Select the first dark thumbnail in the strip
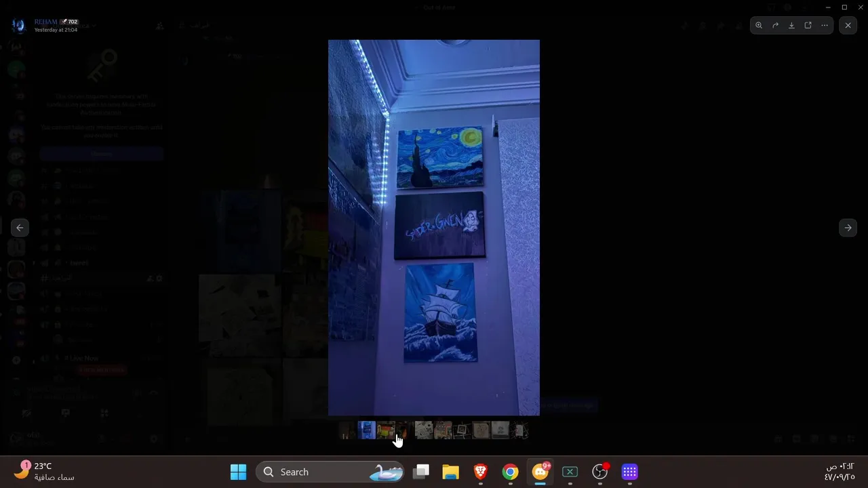The image size is (868, 488). (x=347, y=430)
